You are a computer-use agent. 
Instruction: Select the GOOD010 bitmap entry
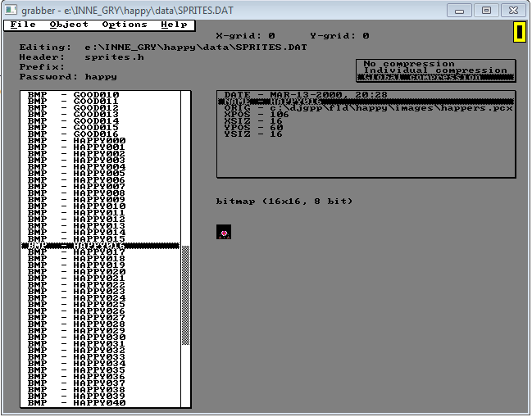point(96,95)
